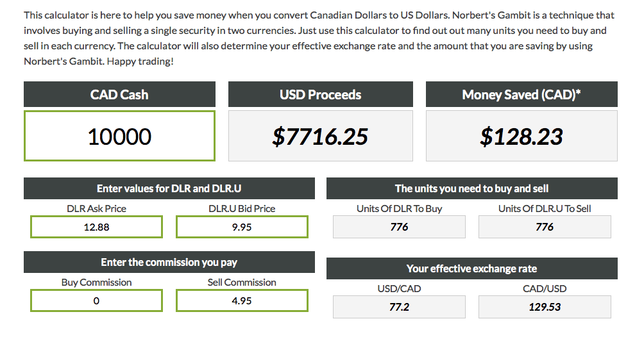Click 'The units you need to buy and sell' heading
The image size is (644, 337).
click(471, 188)
